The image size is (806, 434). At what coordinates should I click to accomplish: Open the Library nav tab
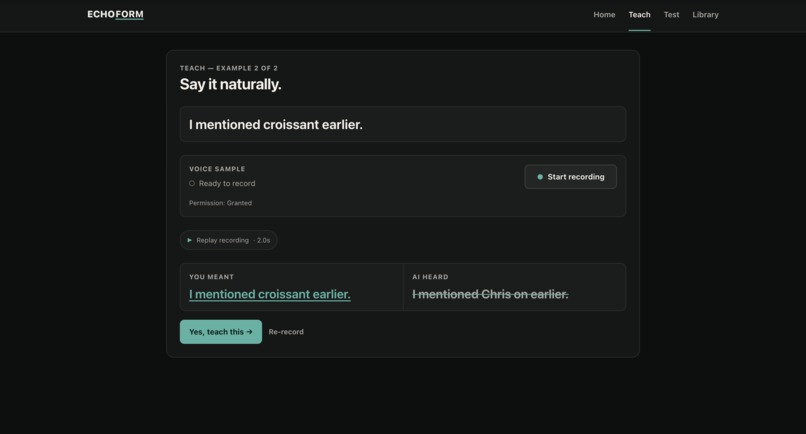click(x=705, y=14)
